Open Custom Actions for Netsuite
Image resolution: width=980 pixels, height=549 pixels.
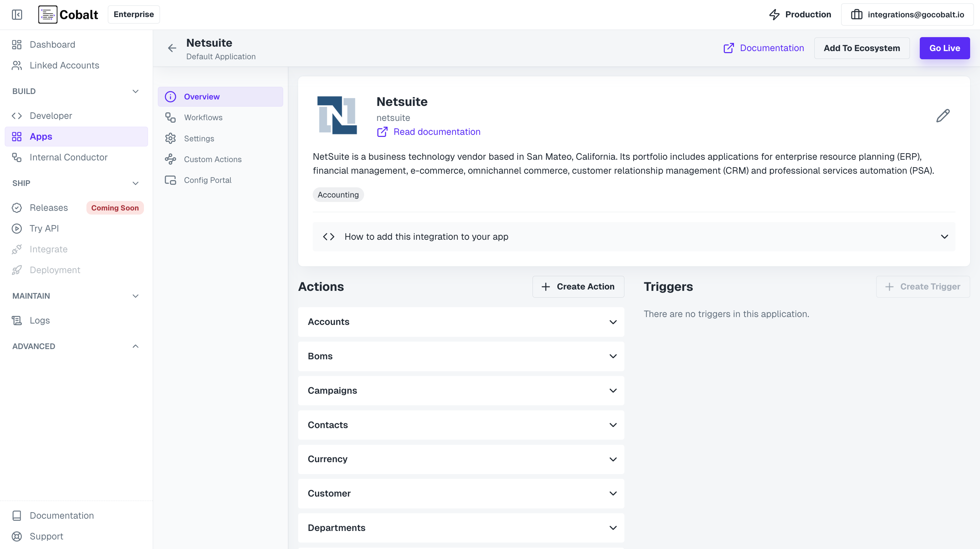(x=212, y=159)
